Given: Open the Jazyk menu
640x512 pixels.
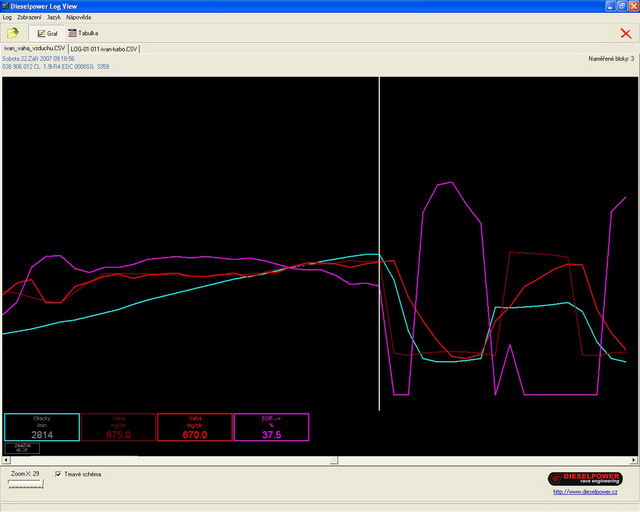Looking at the screenshot, I should (54, 18).
